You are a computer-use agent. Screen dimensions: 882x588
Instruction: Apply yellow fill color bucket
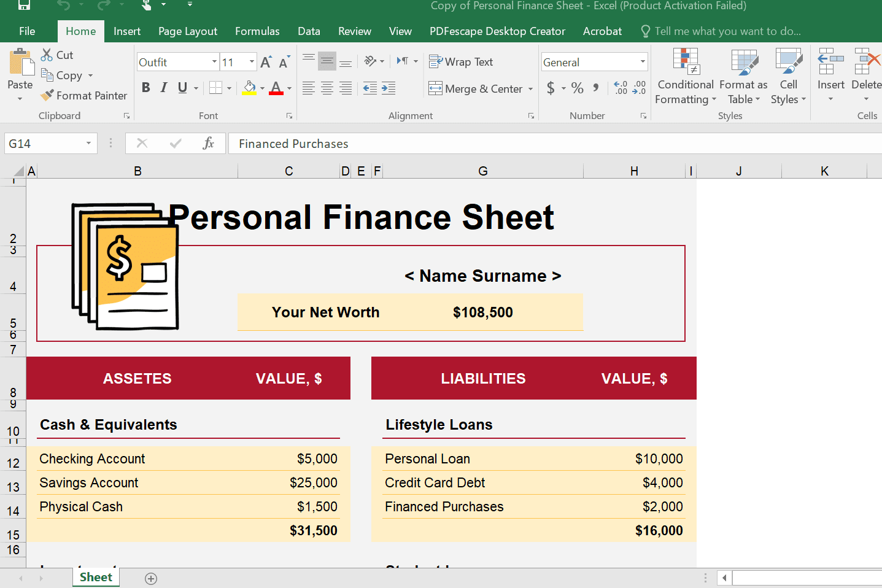(x=249, y=88)
